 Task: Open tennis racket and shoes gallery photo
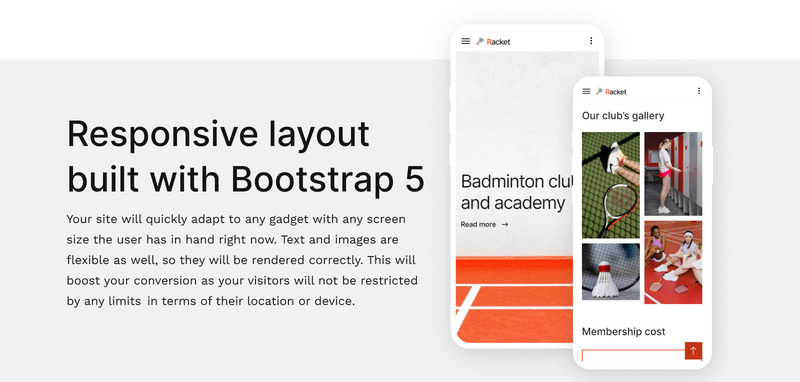[611, 185]
